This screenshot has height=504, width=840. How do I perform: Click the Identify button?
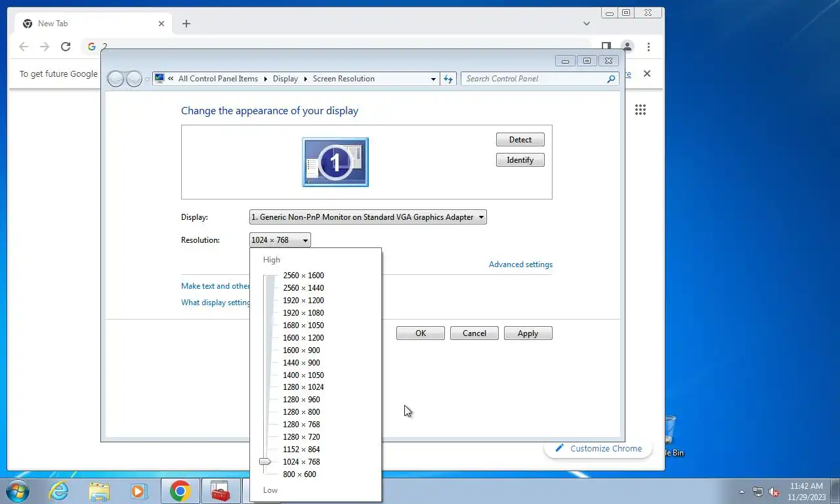click(x=520, y=160)
